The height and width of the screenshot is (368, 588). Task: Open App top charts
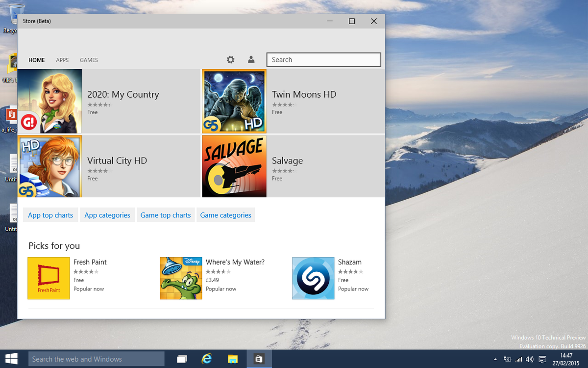50,215
